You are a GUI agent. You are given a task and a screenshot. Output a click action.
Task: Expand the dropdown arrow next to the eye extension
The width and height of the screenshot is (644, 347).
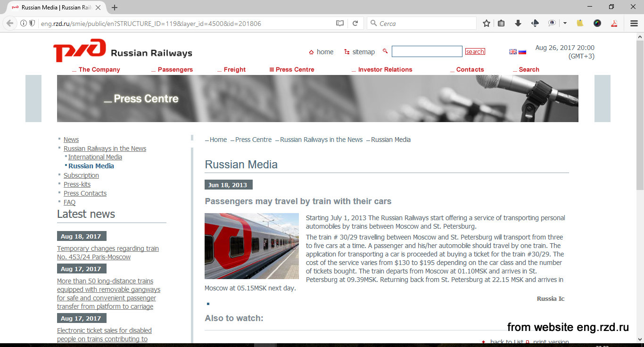(565, 23)
